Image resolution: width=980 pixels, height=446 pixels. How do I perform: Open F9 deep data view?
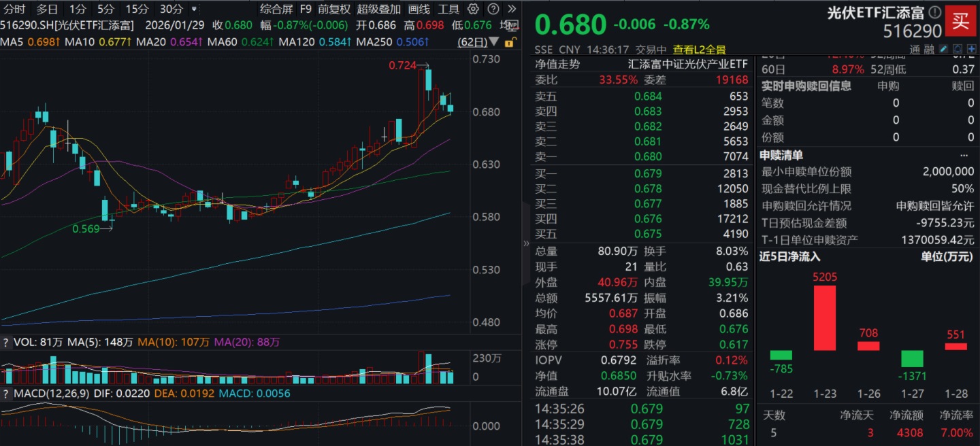306,9
